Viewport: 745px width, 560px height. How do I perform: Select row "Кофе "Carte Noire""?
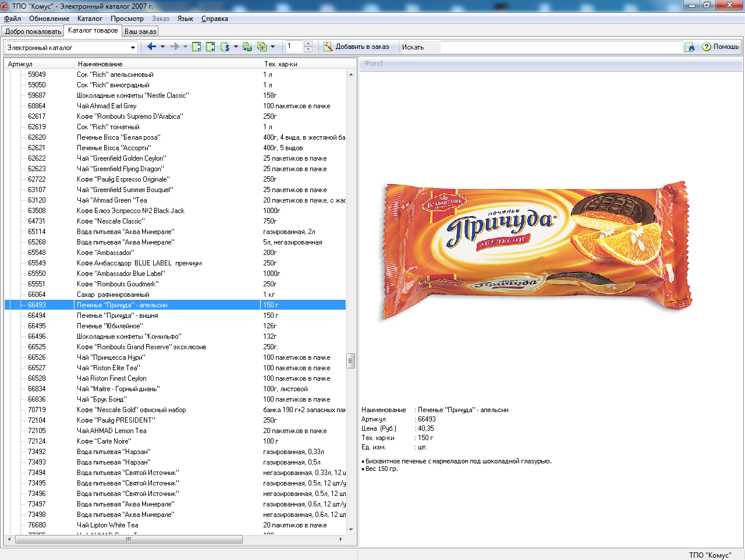click(x=175, y=441)
